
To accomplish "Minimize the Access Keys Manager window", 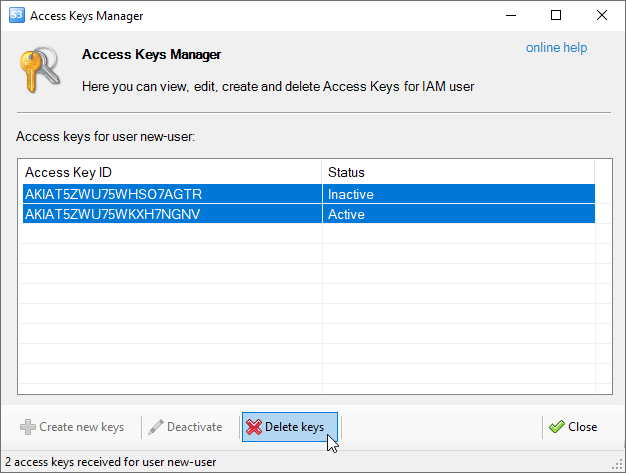I will click(511, 15).
